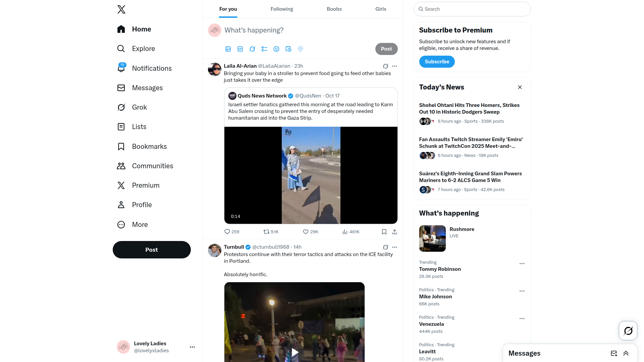The width and height of the screenshot is (644, 362).
Task: Open the emoji picker in composer
Action: pos(276,49)
